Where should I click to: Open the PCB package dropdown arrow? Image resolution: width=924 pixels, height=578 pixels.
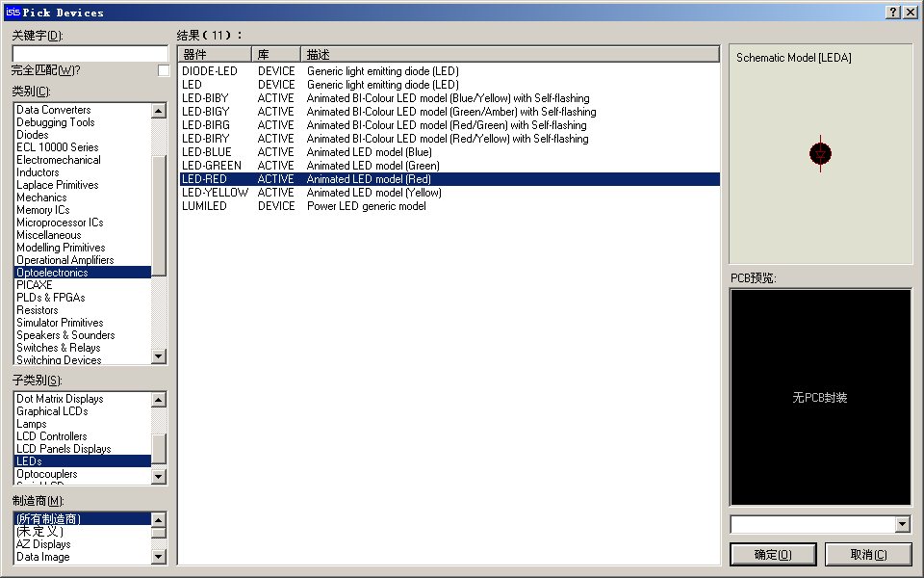(902, 524)
